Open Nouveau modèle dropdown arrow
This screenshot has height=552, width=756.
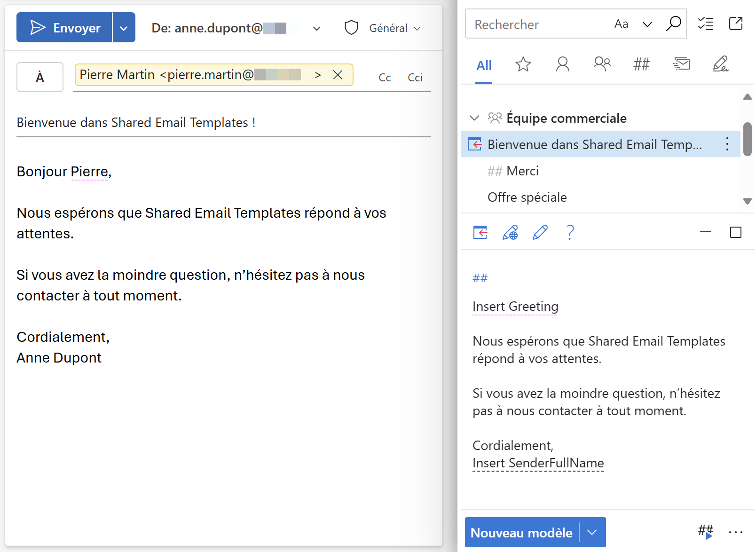click(592, 532)
